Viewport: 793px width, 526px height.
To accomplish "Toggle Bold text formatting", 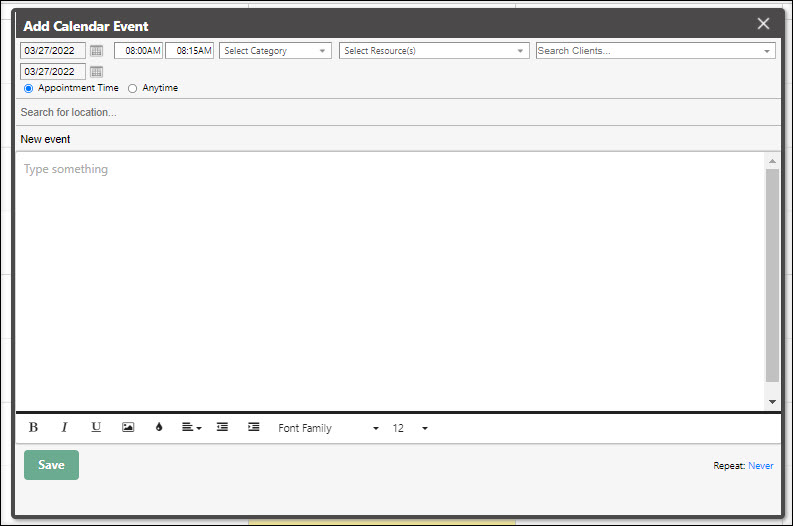I will point(33,427).
